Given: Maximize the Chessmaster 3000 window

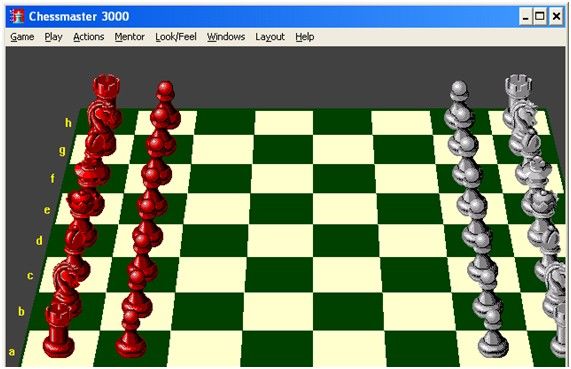Looking at the screenshot, I should (x=540, y=16).
